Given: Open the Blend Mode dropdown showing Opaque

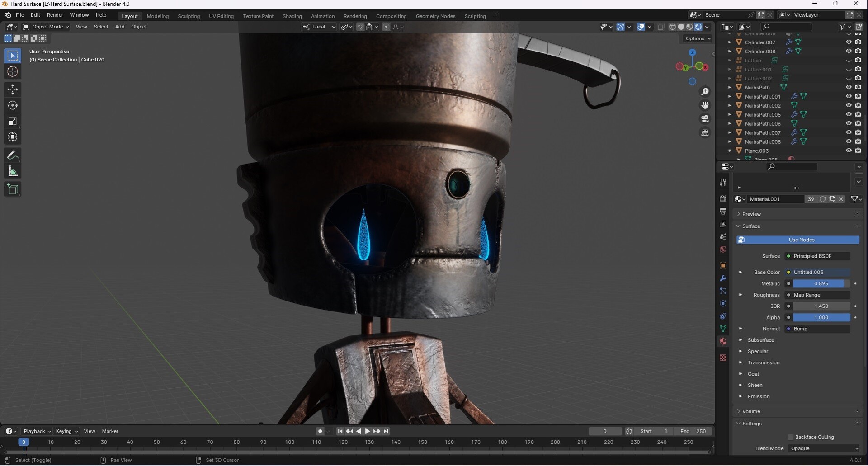Looking at the screenshot, I should 823,448.
